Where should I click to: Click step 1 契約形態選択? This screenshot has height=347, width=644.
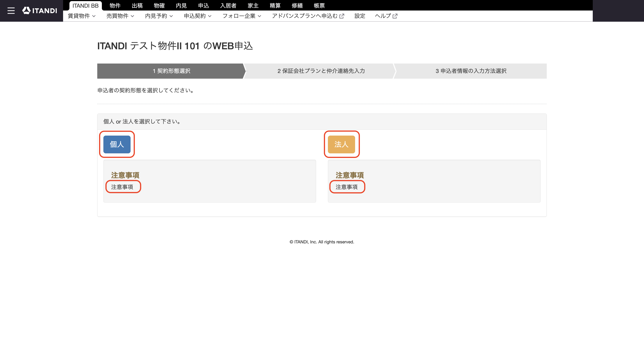point(171,71)
